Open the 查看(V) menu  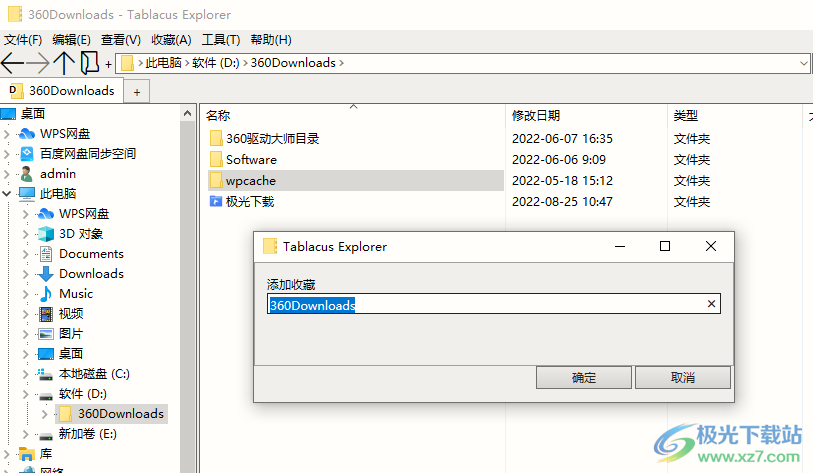pyautogui.click(x=121, y=40)
